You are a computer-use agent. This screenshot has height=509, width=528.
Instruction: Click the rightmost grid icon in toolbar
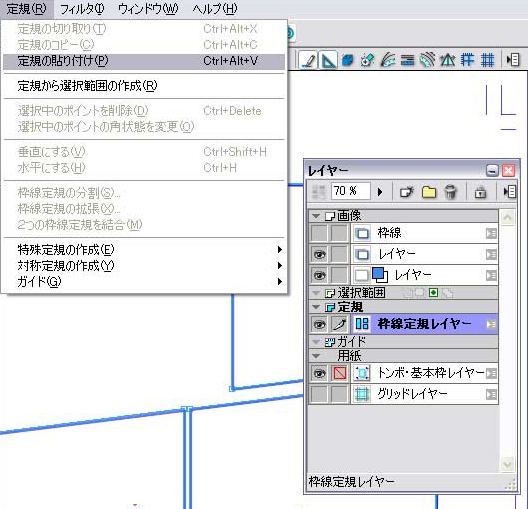tap(487, 60)
